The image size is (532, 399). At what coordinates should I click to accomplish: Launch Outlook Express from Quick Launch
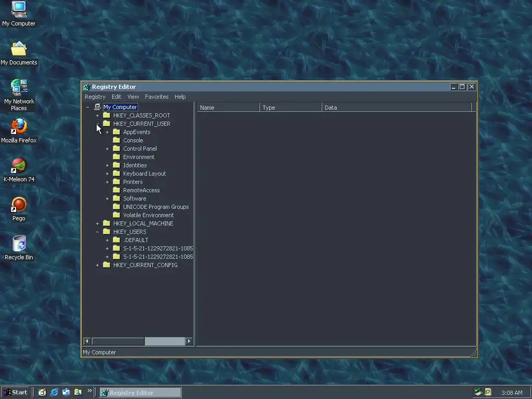click(x=66, y=392)
